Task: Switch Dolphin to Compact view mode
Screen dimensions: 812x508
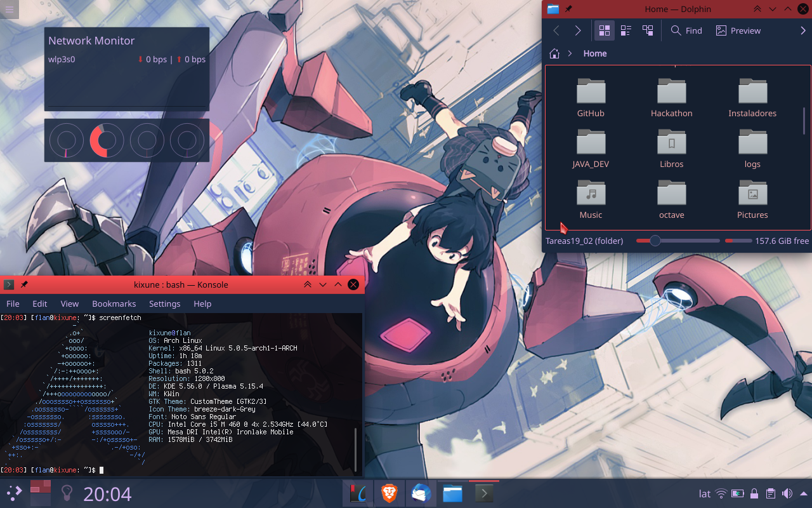Action: click(626, 30)
